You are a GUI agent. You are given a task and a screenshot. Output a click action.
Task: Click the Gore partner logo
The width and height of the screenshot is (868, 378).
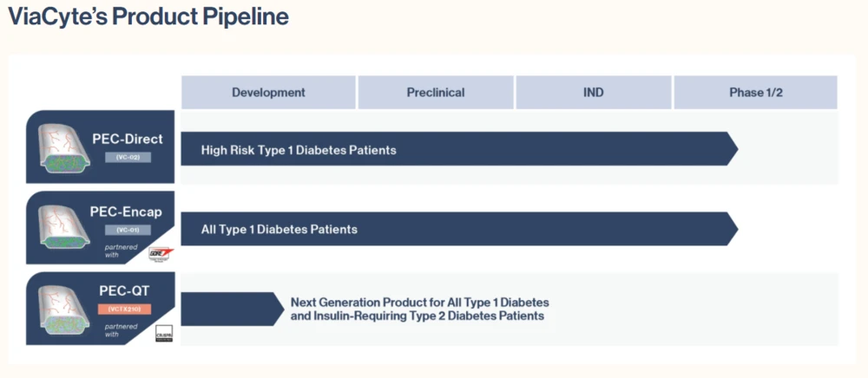[x=161, y=253]
